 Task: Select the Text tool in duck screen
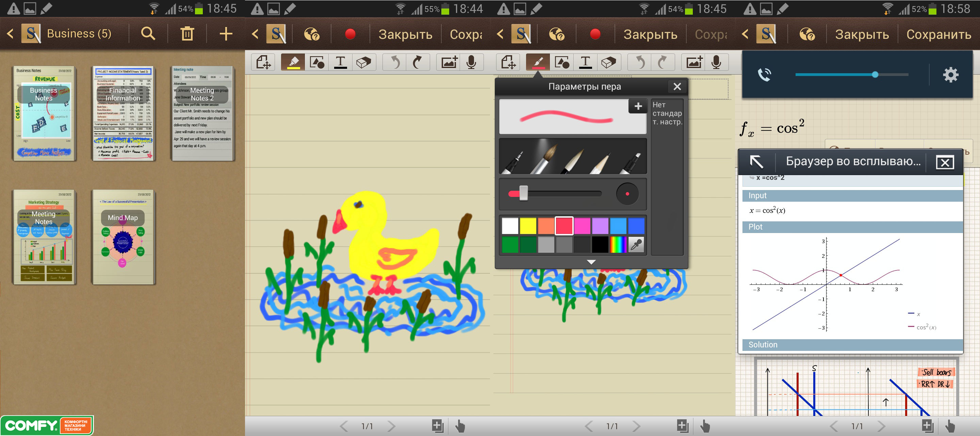tap(341, 62)
